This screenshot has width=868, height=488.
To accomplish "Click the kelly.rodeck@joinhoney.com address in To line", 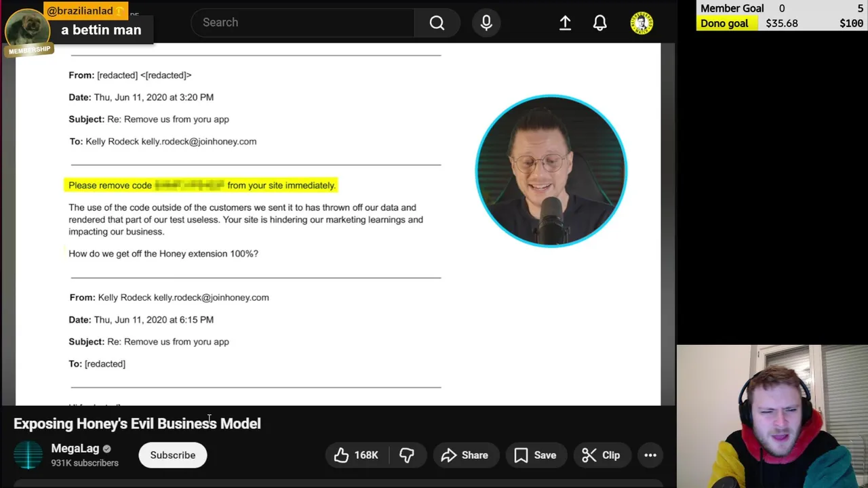I will [x=199, y=142].
